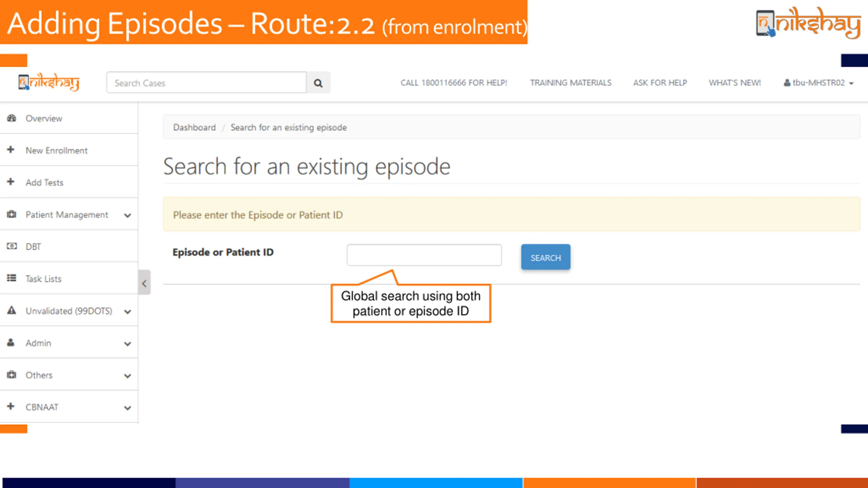Click the CALL 1800116666 FOR HELP! link
The width and height of the screenshot is (868, 488).
pyautogui.click(x=454, y=83)
